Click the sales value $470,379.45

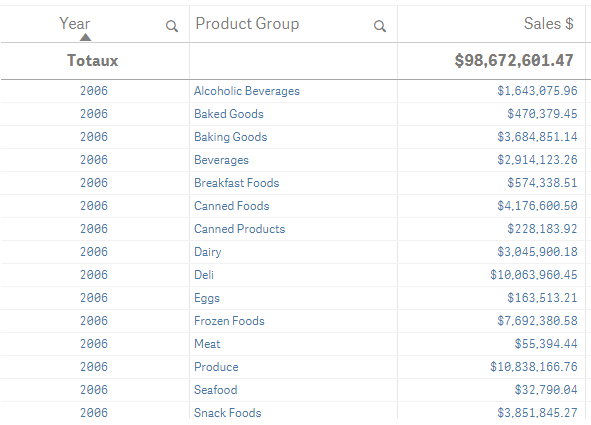pyautogui.click(x=542, y=114)
